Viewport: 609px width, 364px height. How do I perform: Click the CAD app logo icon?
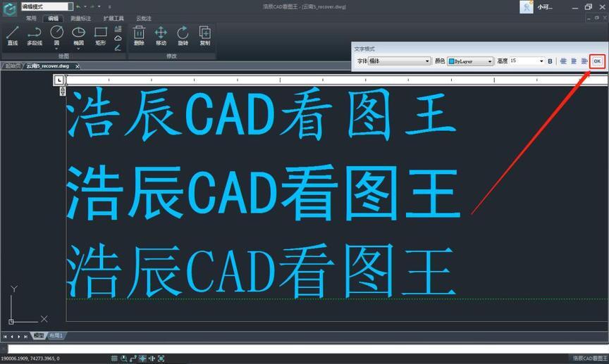pyautogui.click(x=9, y=8)
